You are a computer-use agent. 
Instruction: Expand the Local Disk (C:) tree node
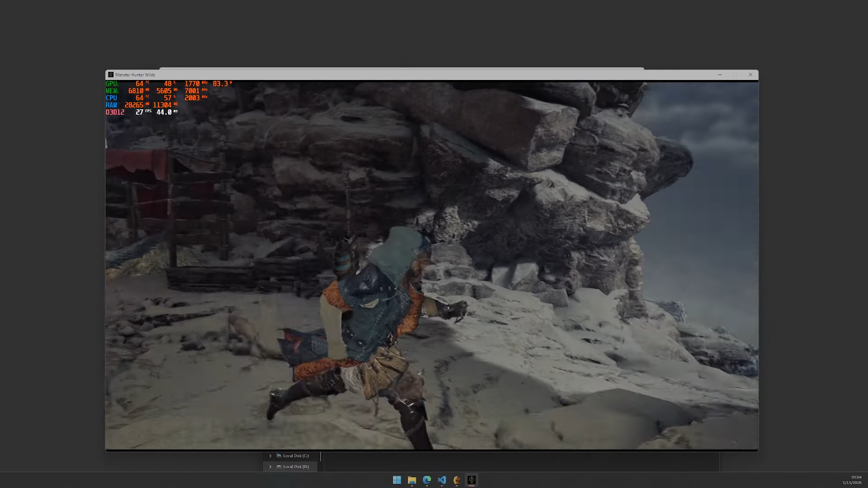(x=270, y=456)
